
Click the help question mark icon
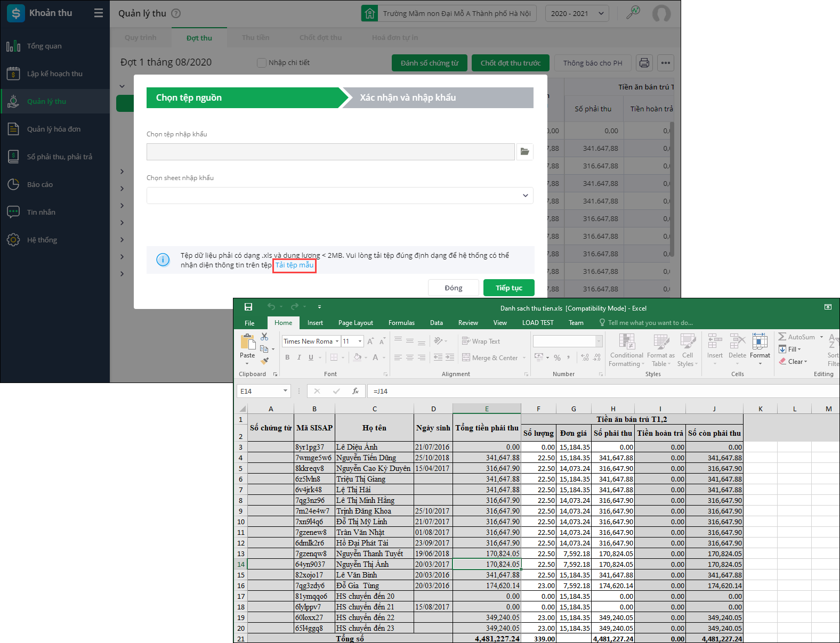click(176, 13)
